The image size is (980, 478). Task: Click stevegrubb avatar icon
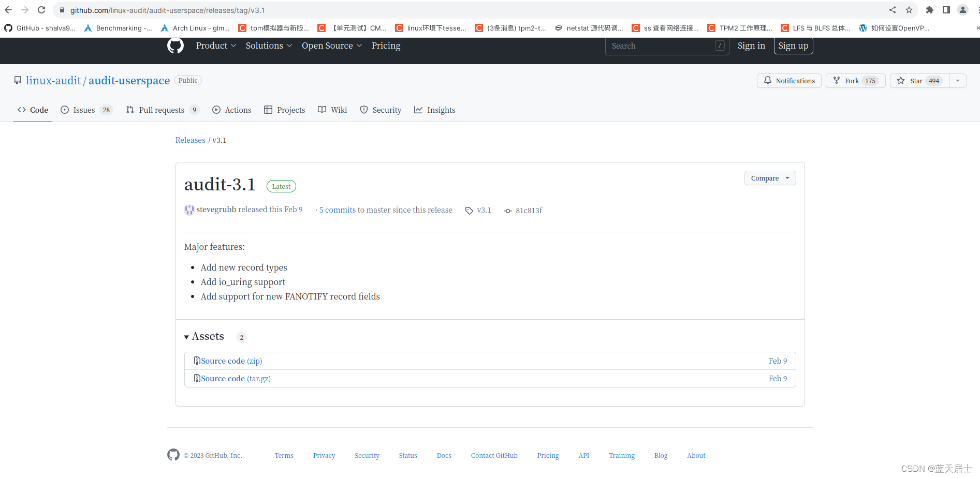pyautogui.click(x=189, y=210)
